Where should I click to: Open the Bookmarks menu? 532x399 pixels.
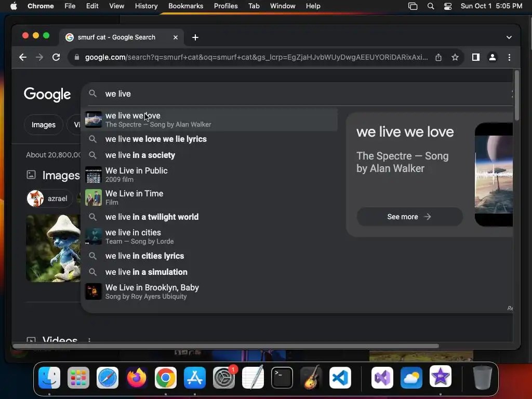[x=185, y=6]
